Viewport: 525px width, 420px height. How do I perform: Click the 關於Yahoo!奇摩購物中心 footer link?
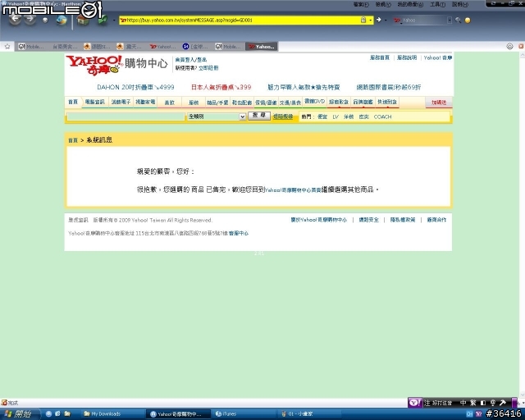319,220
